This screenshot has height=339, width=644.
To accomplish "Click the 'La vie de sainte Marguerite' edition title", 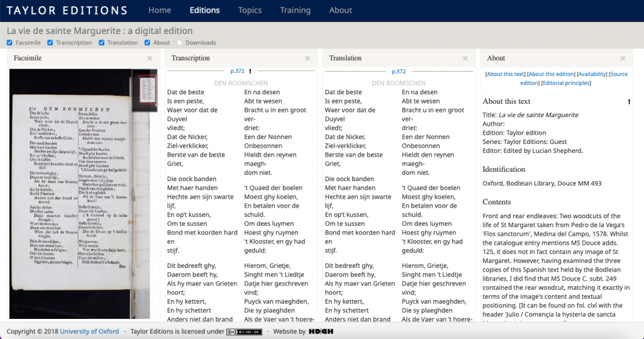I will (100, 31).
